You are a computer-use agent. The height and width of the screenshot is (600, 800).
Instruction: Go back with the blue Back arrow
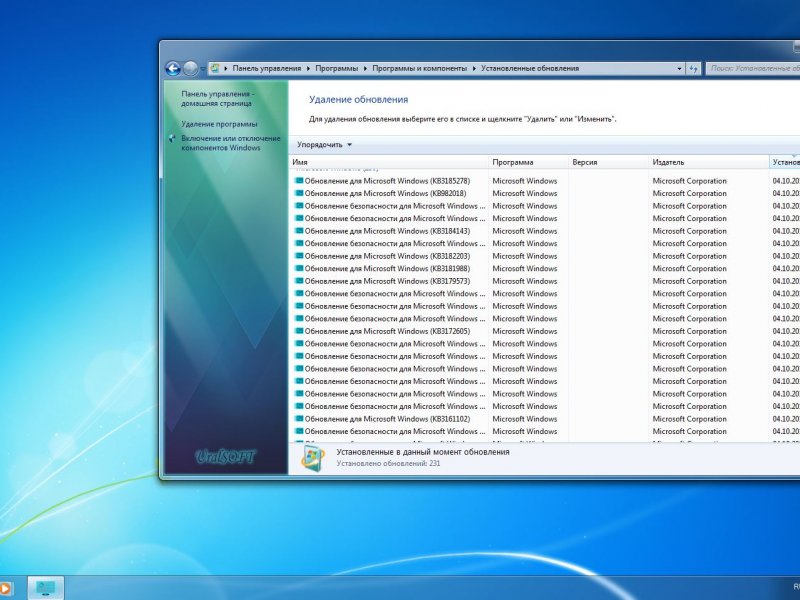pyautogui.click(x=173, y=68)
